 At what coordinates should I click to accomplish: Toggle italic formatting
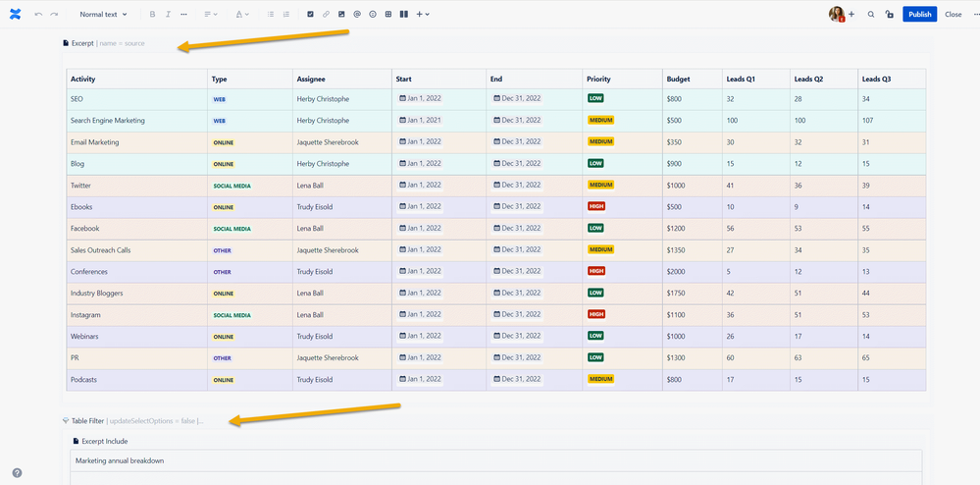tap(168, 14)
